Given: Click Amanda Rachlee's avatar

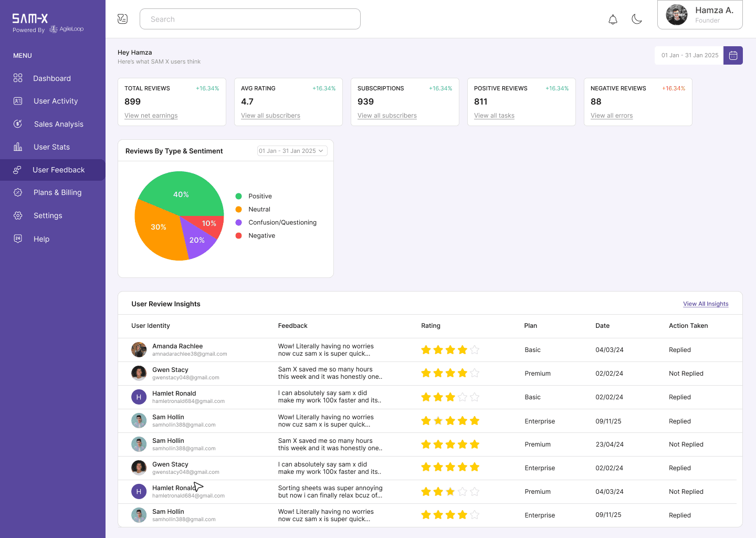Looking at the screenshot, I should point(139,349).
